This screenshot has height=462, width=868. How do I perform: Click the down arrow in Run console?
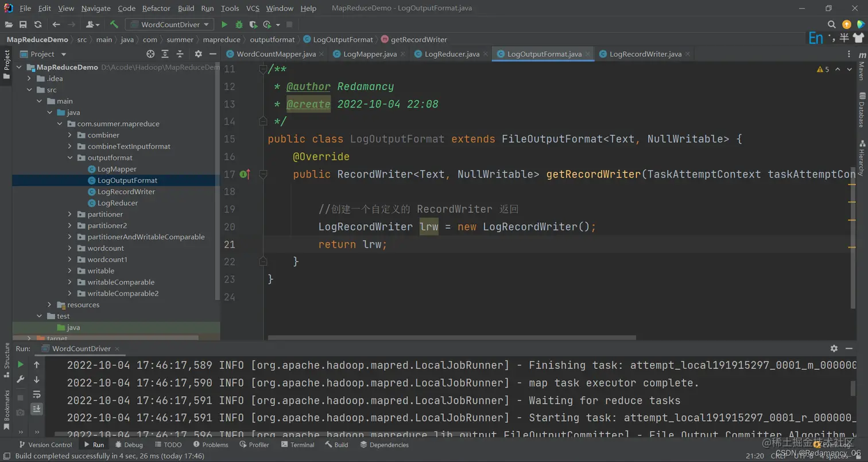37,379
